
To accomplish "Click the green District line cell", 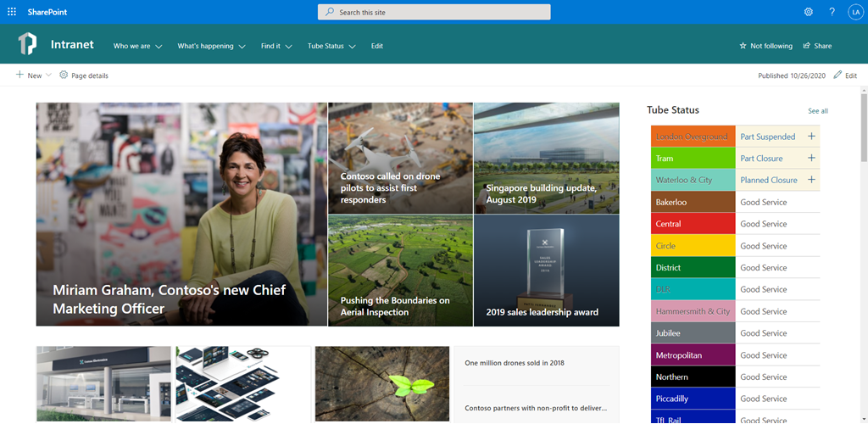I will (693, 267).
